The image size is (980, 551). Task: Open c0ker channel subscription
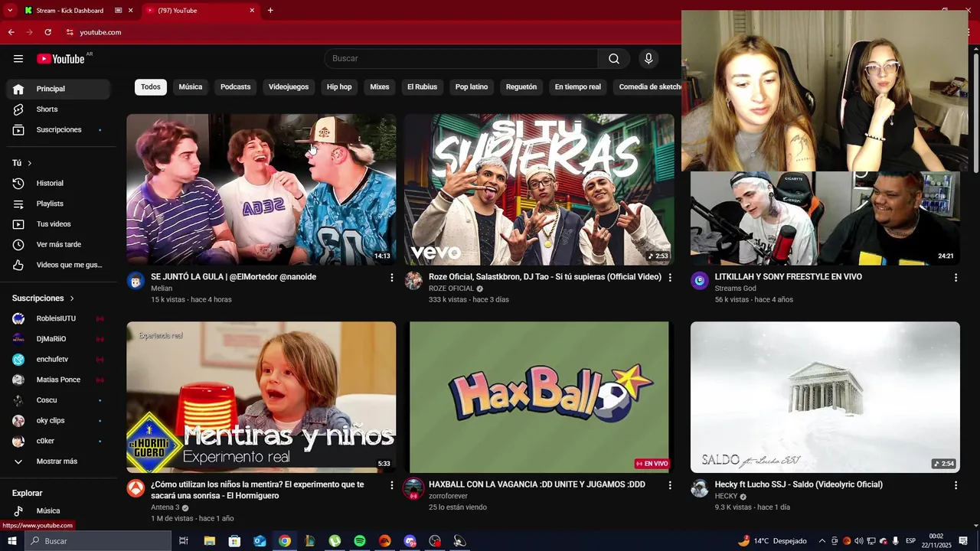point(58,441)
